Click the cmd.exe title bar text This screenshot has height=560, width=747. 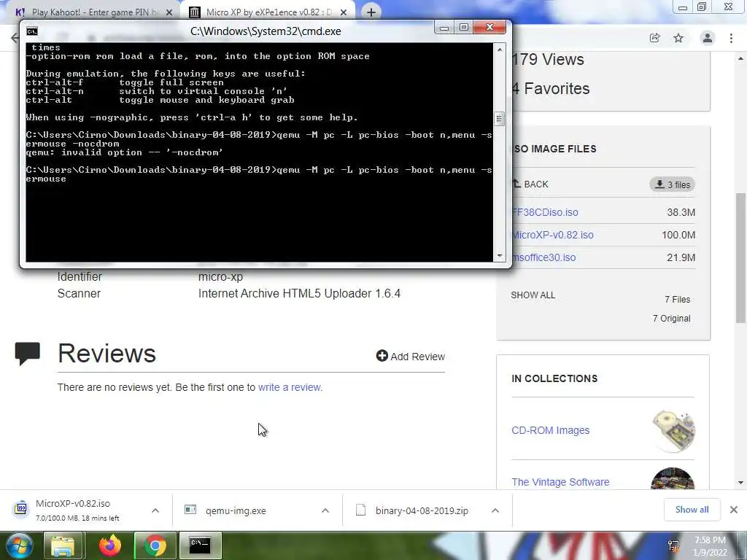266,31
